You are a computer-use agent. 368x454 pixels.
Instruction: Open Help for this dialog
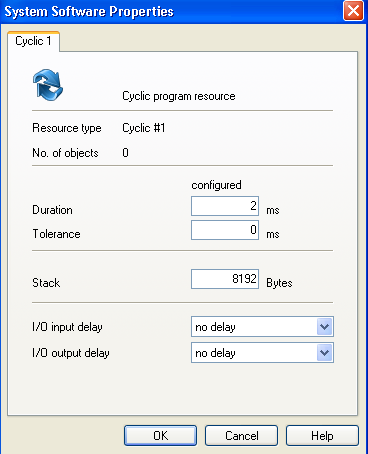[x=322, y=435]
